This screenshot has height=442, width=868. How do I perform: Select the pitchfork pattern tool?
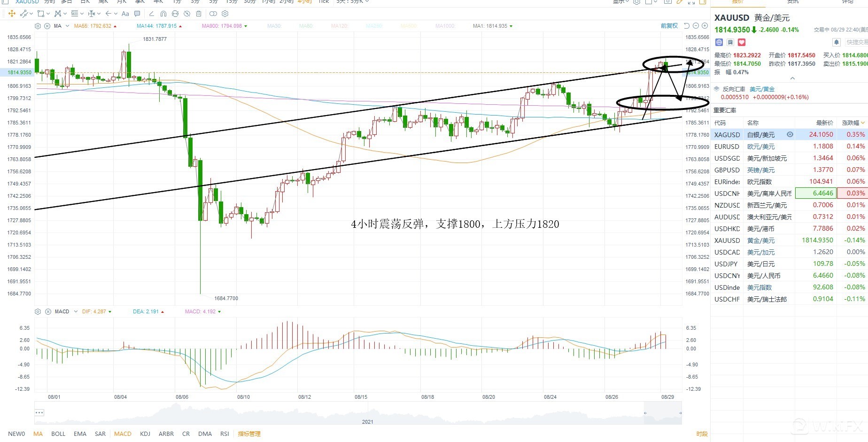[x=58, y=14]
